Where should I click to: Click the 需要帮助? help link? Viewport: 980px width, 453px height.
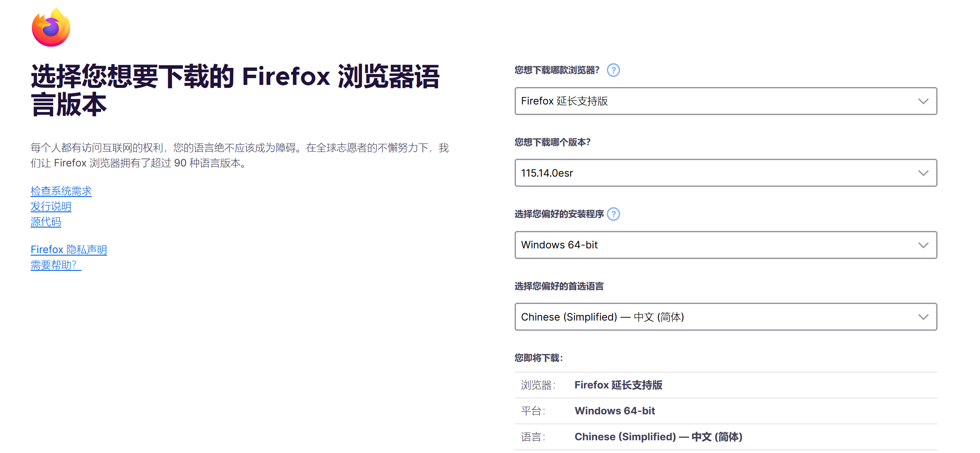[56, 265]
